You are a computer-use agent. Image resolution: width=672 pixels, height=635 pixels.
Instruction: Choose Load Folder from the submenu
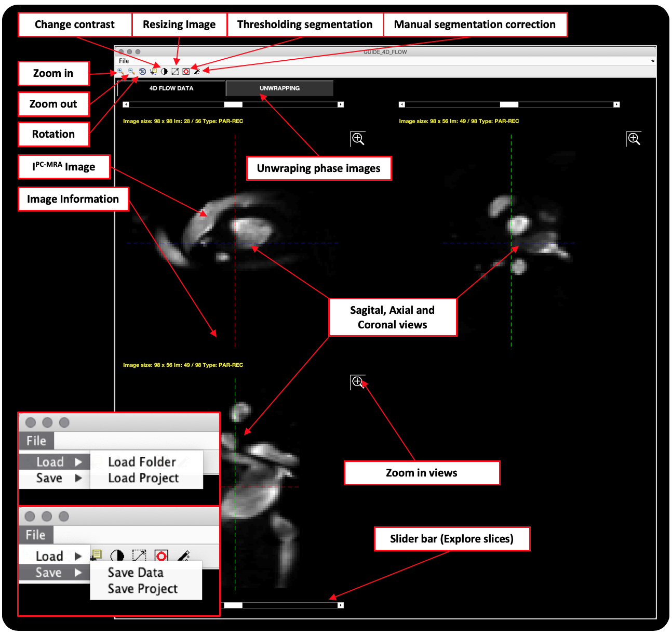pyautogui.click(x=142, y=462)
